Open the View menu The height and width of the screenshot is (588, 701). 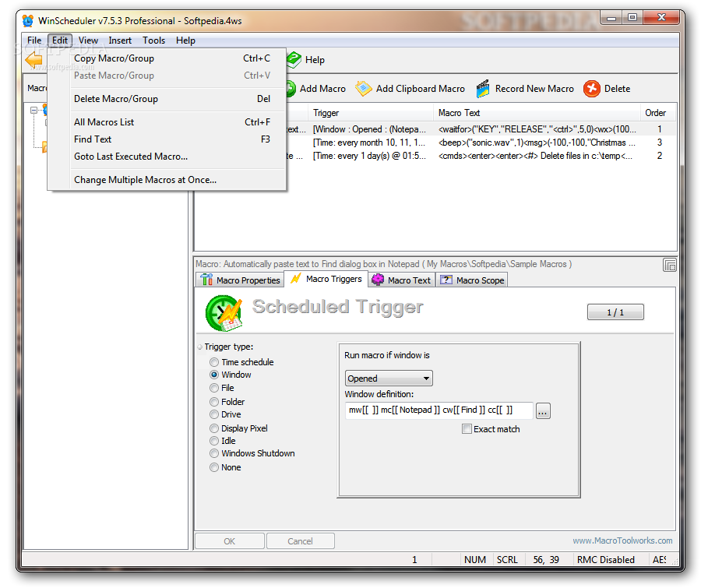click(88, 40)
